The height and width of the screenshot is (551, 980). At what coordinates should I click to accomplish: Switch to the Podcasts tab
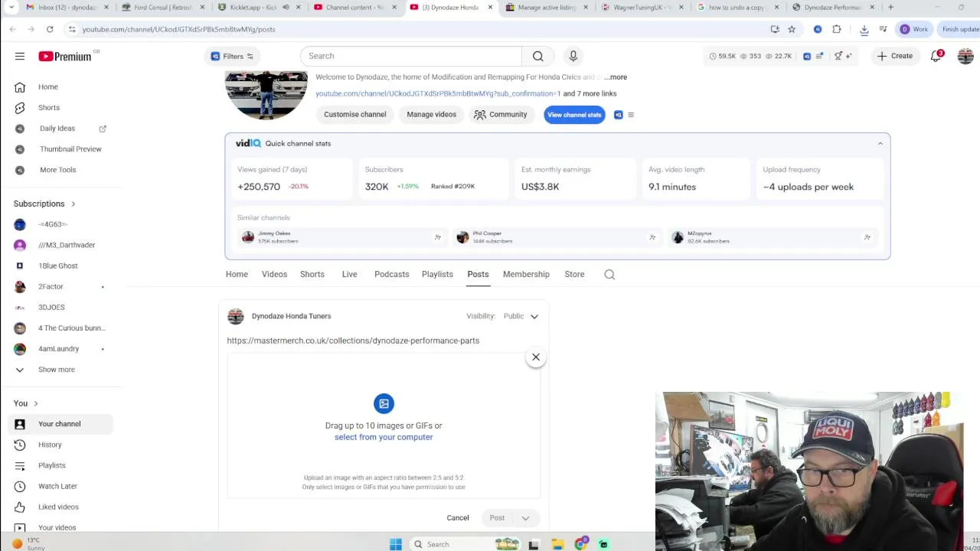pos(391,274)
